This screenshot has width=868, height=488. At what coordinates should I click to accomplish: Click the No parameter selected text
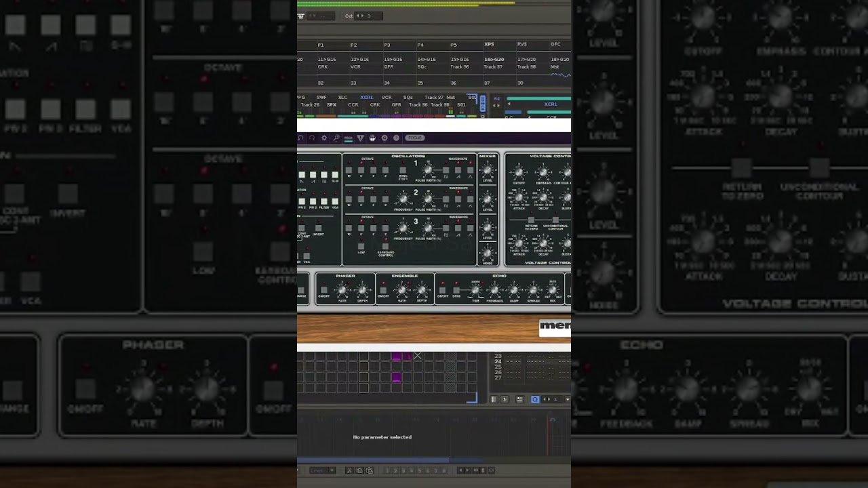tap(382, 437)
